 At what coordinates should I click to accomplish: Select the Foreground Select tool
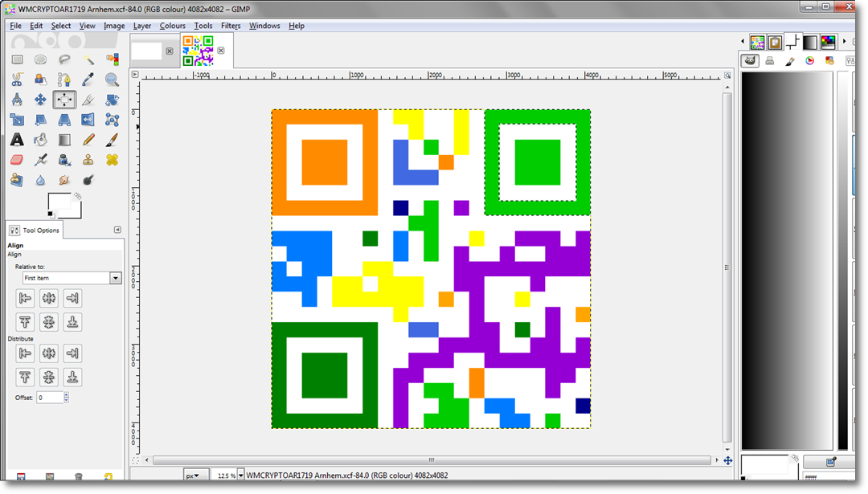click(40, 80)
